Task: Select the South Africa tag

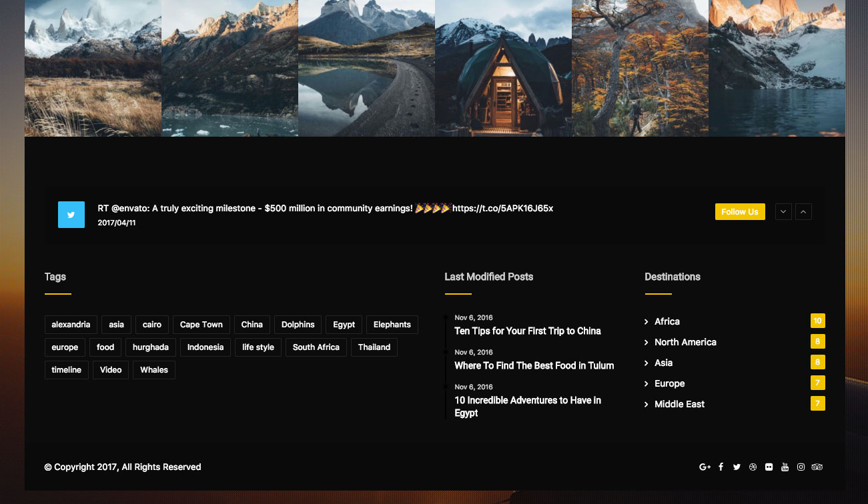Action: [316, 347]
